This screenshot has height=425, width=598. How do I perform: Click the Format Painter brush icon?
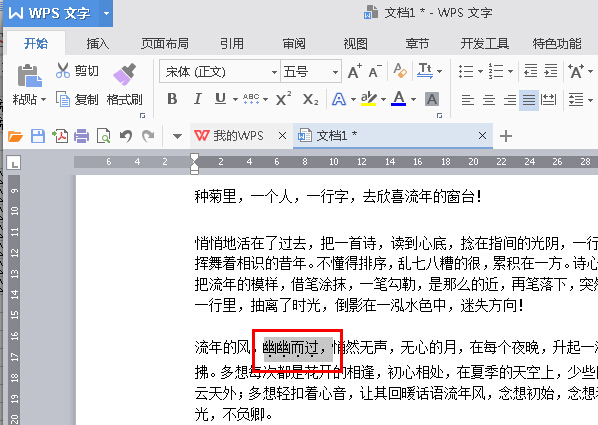click(x=125, y=74)
